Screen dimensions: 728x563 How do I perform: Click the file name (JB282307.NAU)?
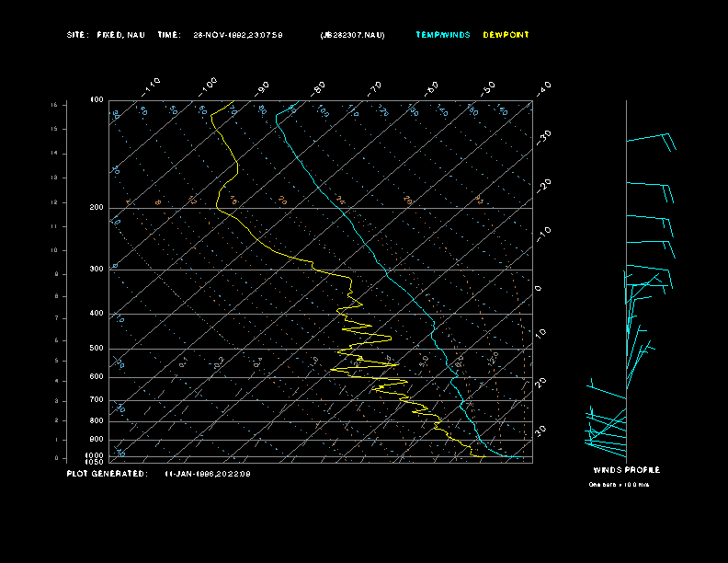pos(352,35)
